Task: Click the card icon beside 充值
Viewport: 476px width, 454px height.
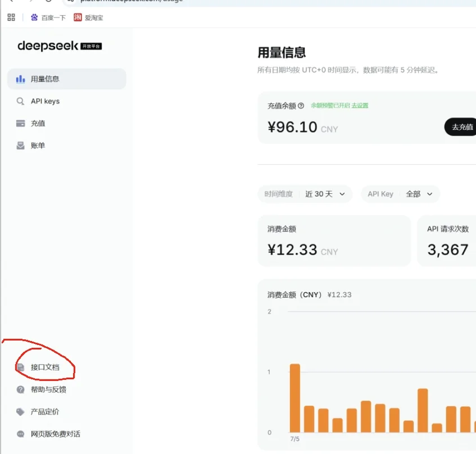Action: point(20,123)
